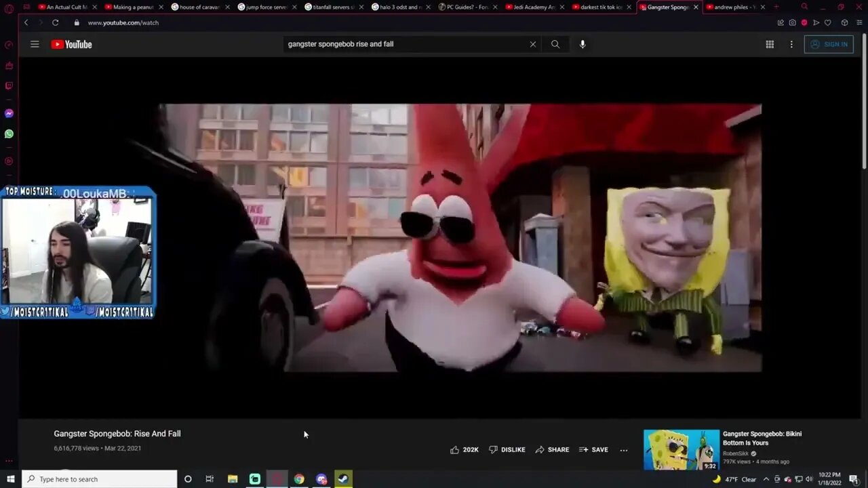Open the sidebar shopping bag icon
Screen dimensions: 868x488
(x=9, y=66)
